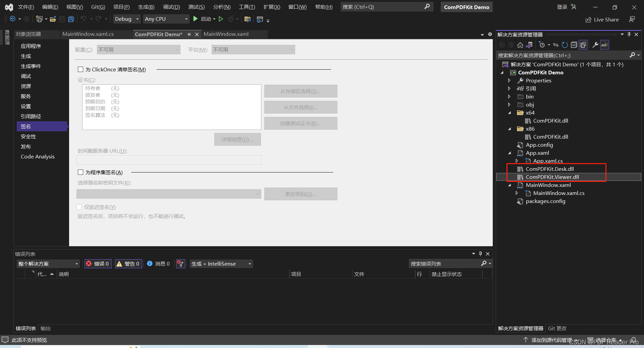The width and height of the screenshot is (644, 348).
Task: Click the Navigate Backward arrow icon
Action: coord(13,19)
